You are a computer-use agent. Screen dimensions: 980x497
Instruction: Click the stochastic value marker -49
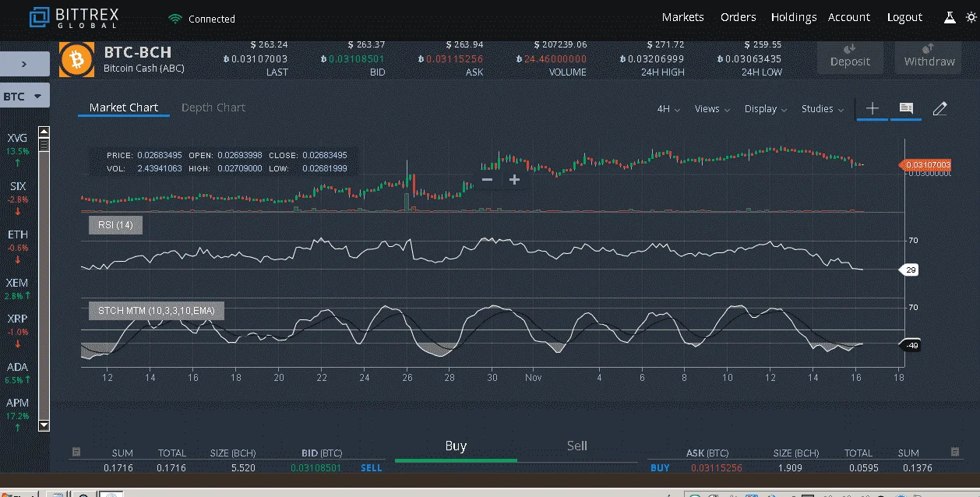pos(910,345)
